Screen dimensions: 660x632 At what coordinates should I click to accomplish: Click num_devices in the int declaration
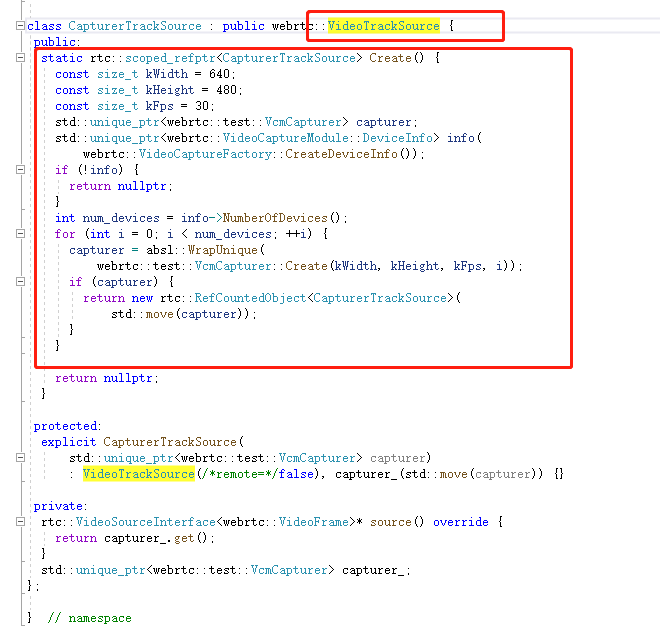point(121,218)
